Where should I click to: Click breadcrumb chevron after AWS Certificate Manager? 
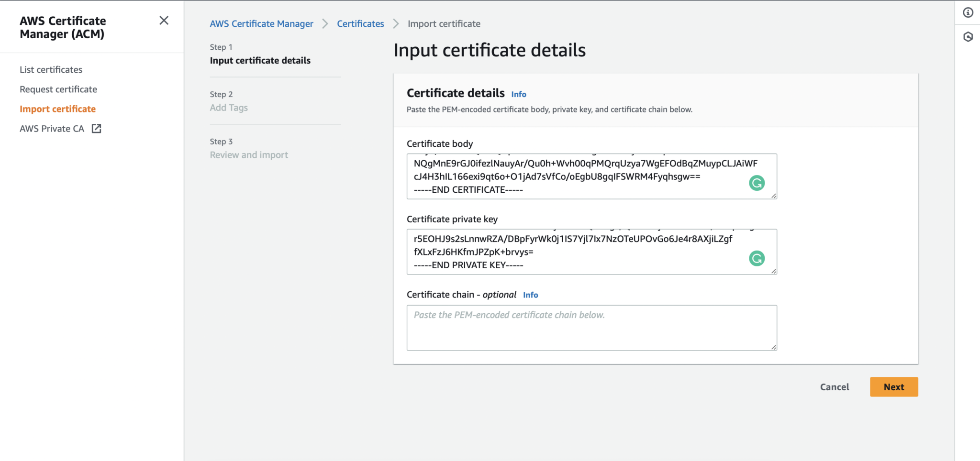pyautogui.click(x=325, y=23)
